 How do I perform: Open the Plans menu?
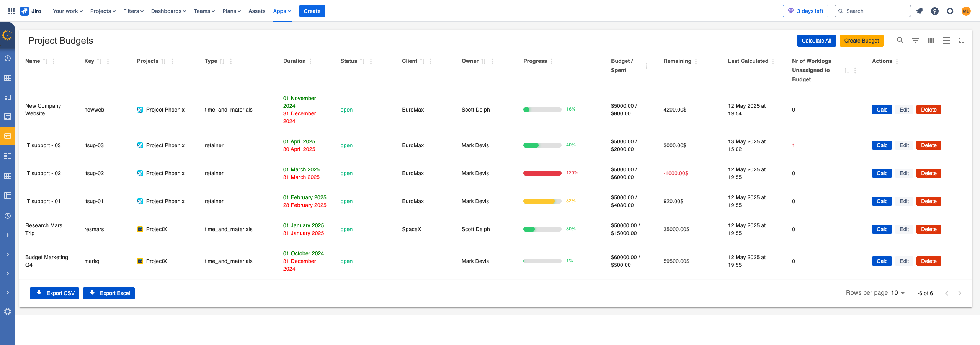(x=232, y=11)
